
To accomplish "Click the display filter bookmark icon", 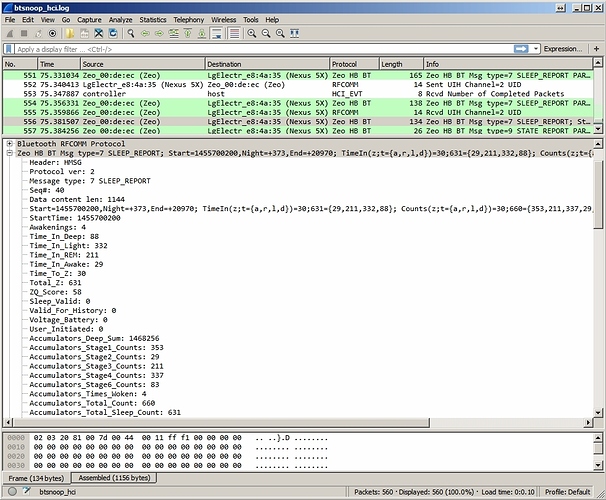I will [9, 49].
